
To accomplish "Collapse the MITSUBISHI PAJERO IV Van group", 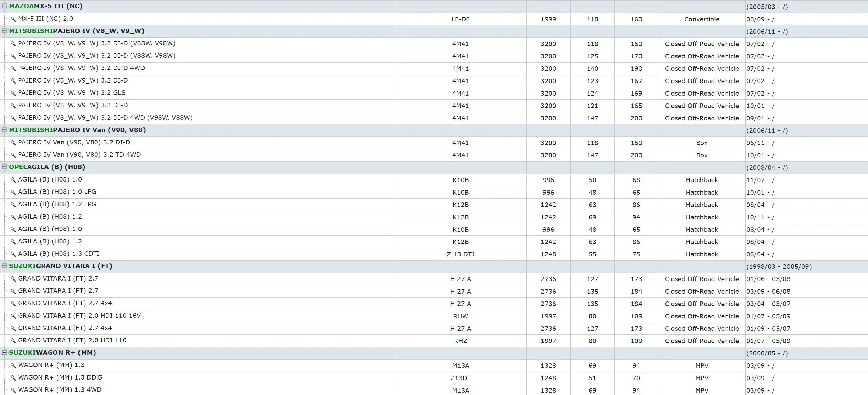I will (5, 130).
